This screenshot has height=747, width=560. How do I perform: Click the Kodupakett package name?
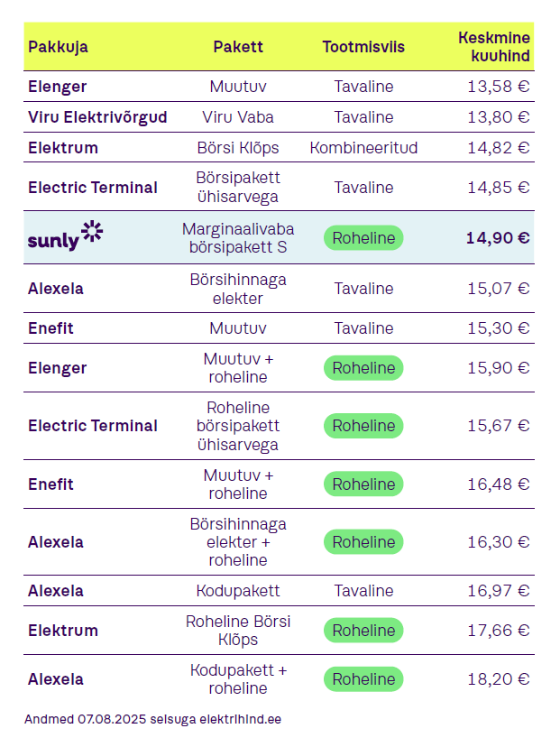(238, 591)
